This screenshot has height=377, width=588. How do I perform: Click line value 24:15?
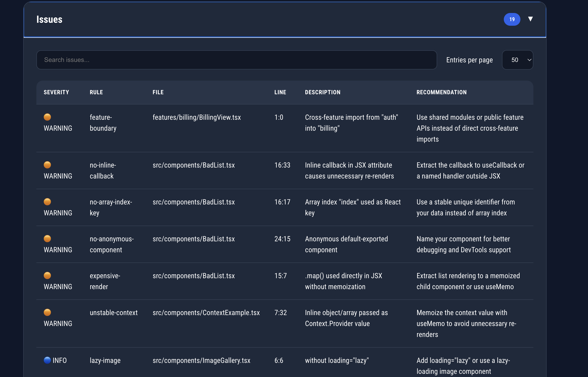(x=282, y=239)
